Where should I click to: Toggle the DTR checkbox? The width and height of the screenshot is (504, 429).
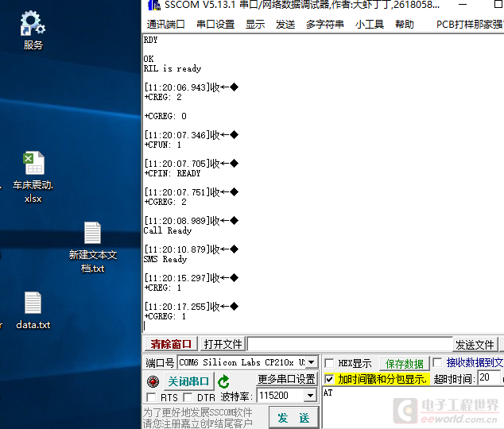click(x=188, y=397)
